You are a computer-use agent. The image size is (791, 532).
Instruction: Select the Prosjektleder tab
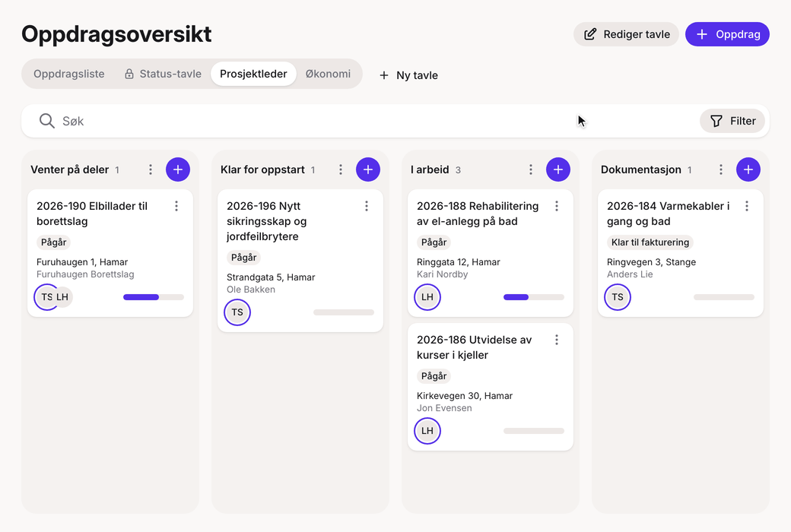click(253, 74)
